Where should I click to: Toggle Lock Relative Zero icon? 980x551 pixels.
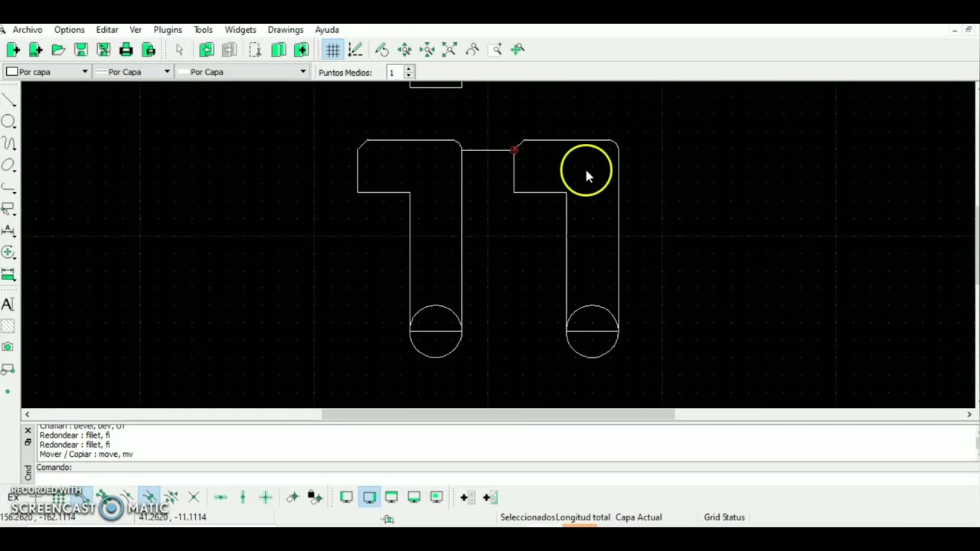[x=315, y=497]
